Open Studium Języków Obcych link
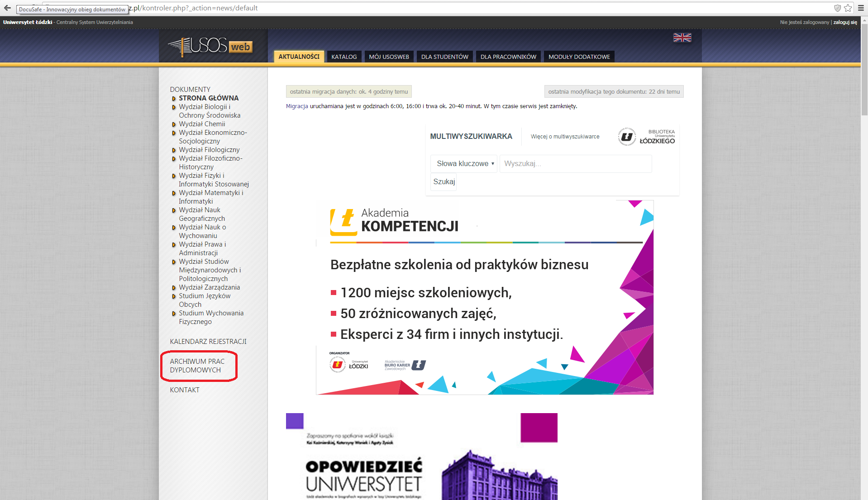This screenshot has width=868, height=500. point(205,300)
